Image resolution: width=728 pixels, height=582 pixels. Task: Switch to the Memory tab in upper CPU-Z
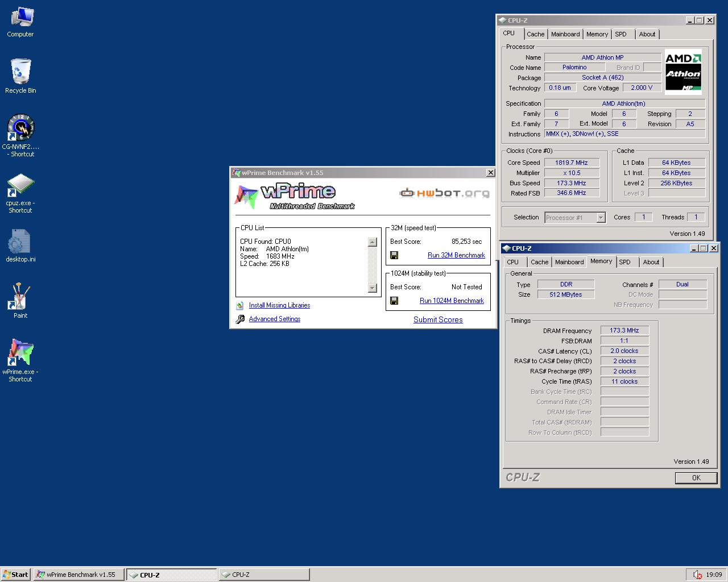click(x=597, y=34)
